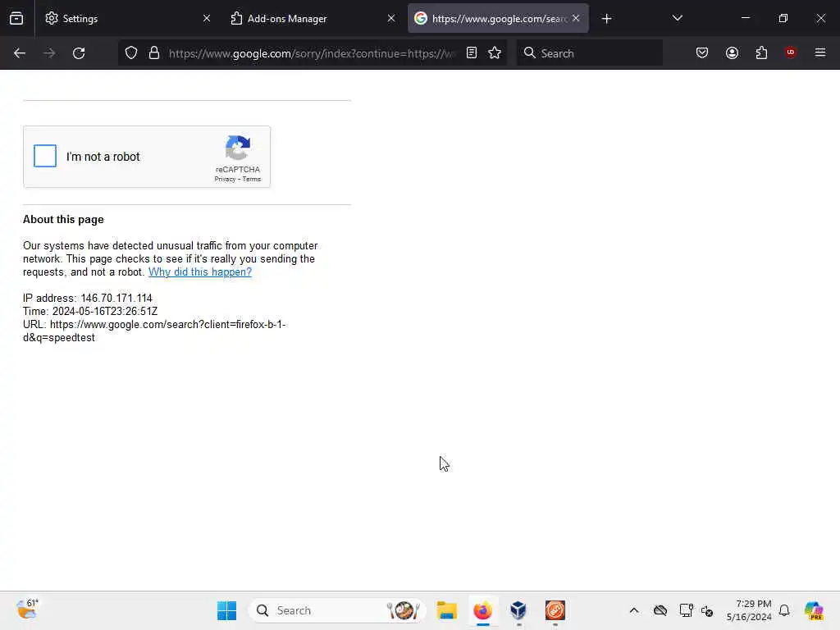Open reCAPTCHA Terms link
The width and height of the screenshot is (840, 630).
(x=251, y=179)
